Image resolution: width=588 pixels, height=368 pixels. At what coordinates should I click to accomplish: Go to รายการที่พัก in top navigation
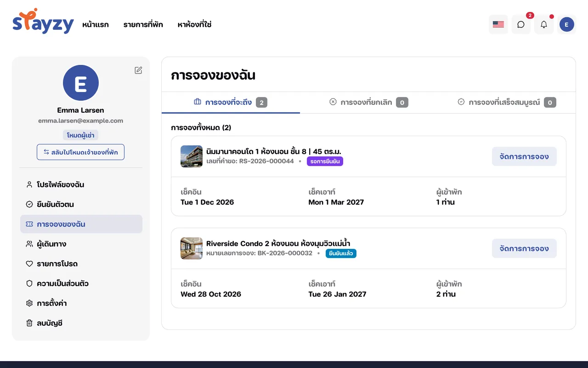pyautogui.click(x=143, y=24)
